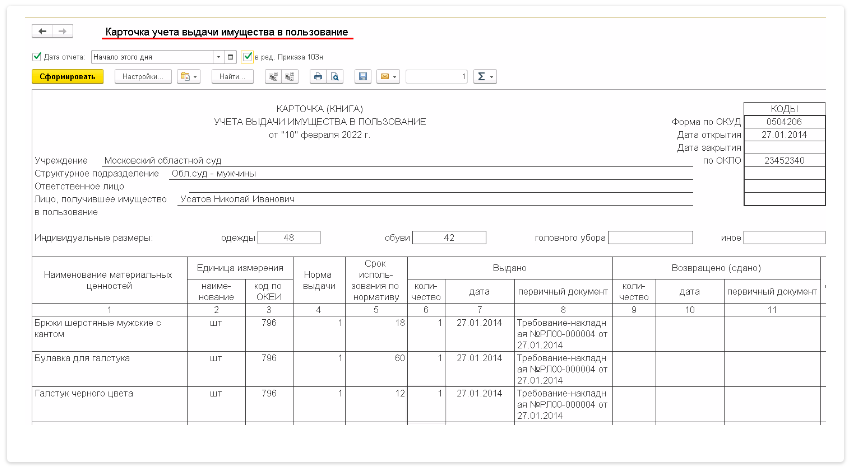The width and height of the screenshot is (852, 470).
Task: Open the report variants dropdown next to Настройки
Action: point(189,76)
